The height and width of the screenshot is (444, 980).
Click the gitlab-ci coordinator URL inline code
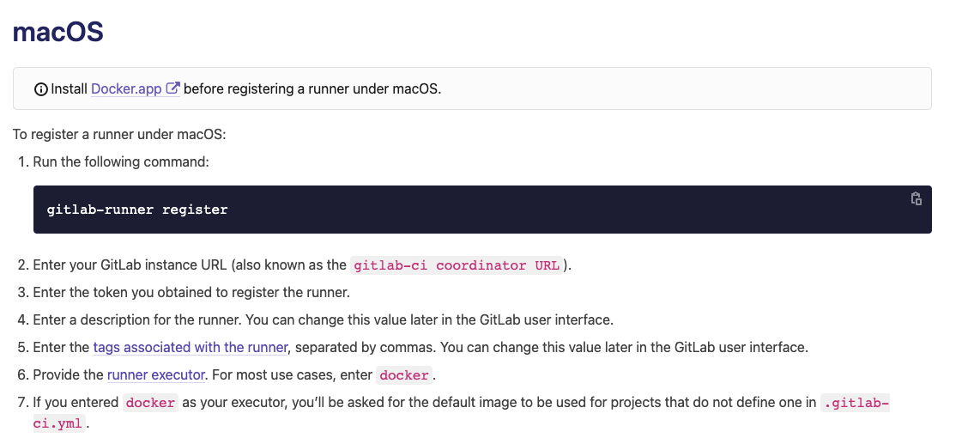[457, 265]
